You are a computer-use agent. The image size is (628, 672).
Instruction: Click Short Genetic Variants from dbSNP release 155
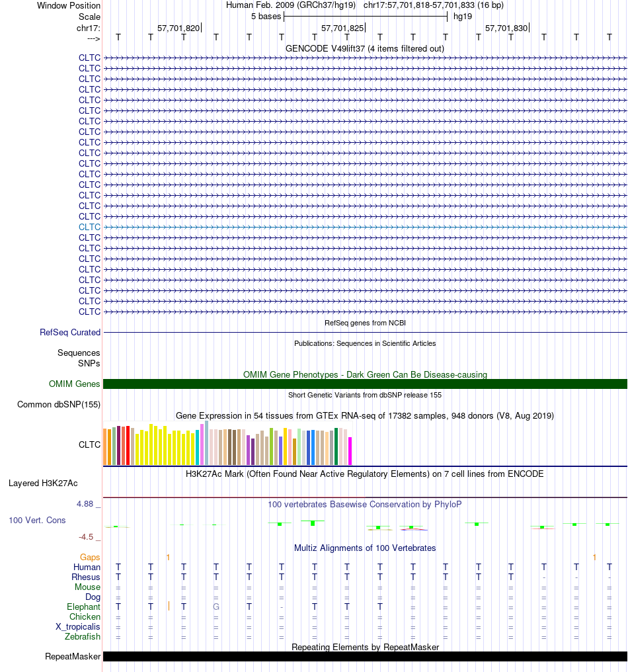(365, 395)
